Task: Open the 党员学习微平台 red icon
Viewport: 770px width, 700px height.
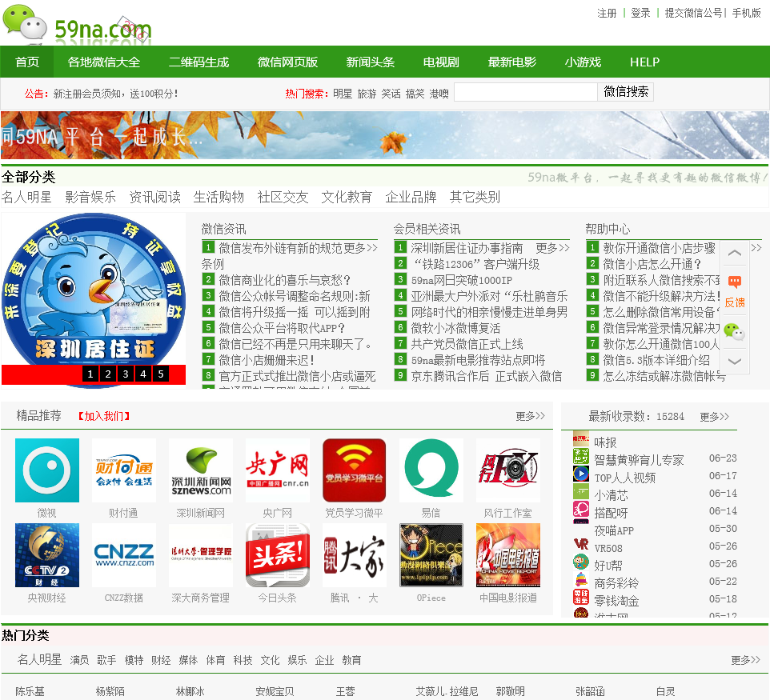Action: [354, 470]
